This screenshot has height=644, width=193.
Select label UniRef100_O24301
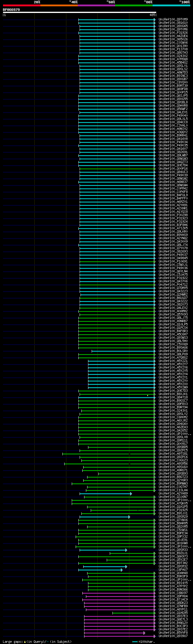point(173,410)
